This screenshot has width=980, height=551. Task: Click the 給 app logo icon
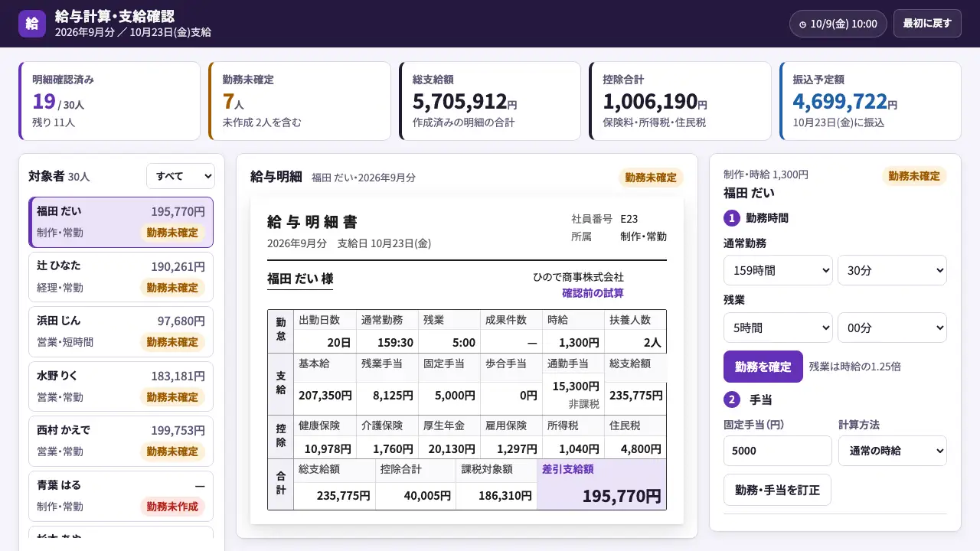point(32,24)
